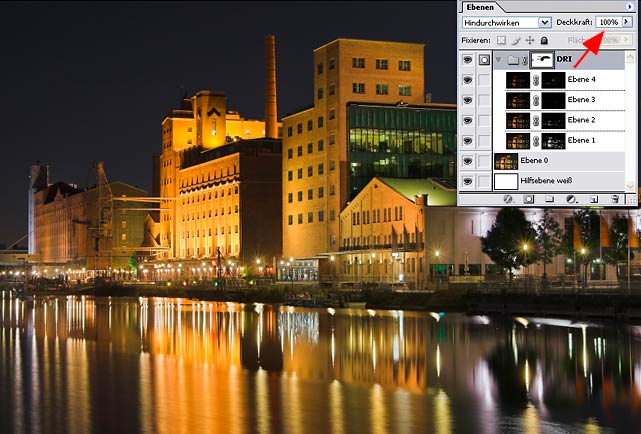The width and height of the screenshot is (641, 434).
Task: Open the Deckkraft opacity slider arrow
Action: [x=627, y=22]
